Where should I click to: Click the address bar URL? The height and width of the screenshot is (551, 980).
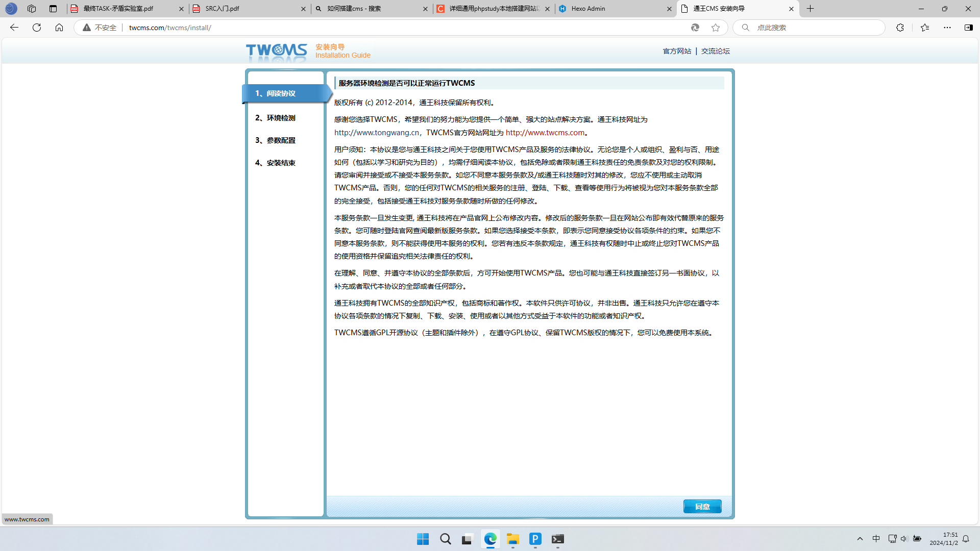coord(170,28)
